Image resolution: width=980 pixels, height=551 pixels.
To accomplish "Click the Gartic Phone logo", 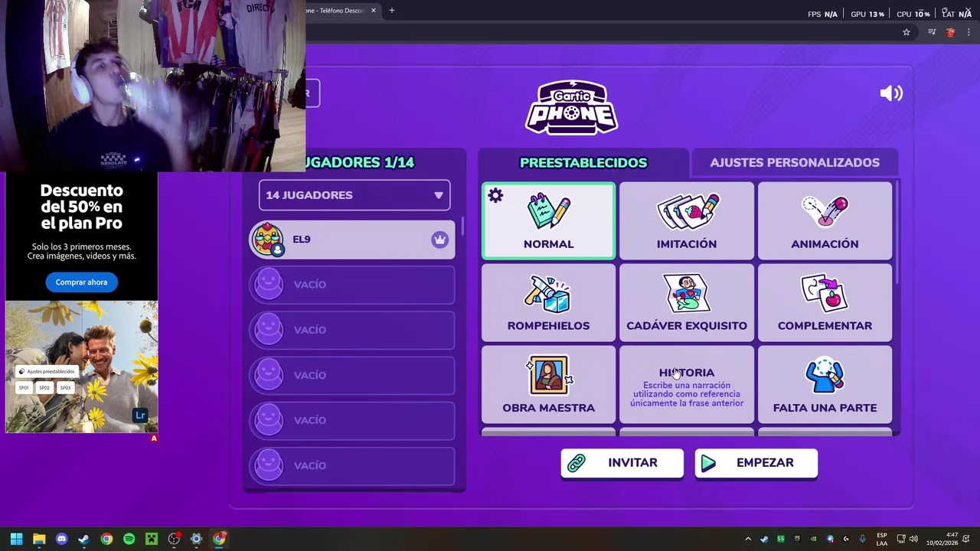I will point(572,108).
